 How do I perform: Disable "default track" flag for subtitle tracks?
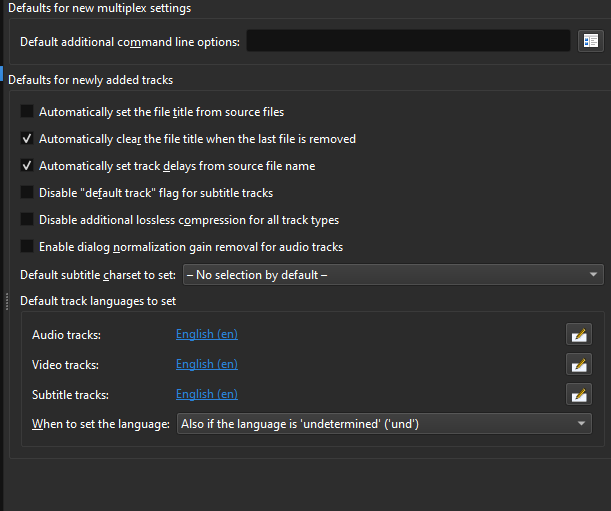27,193
